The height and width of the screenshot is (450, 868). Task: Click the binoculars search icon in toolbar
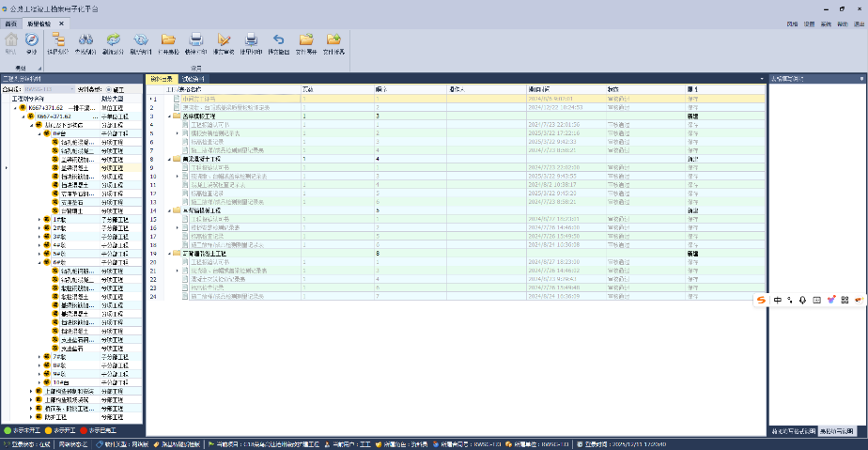[x=85, y=39]
